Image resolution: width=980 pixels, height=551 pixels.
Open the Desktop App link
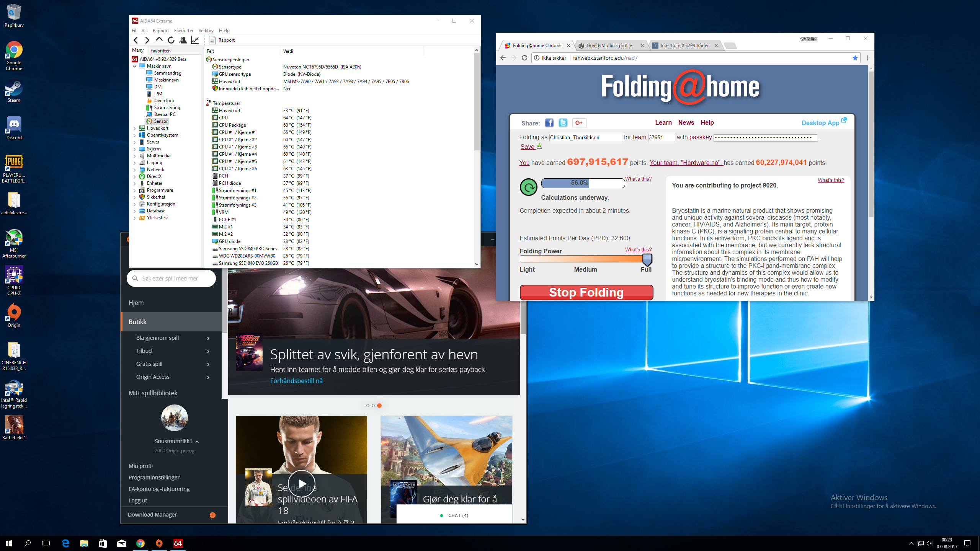pyautogui.click(x=824, y=122)
